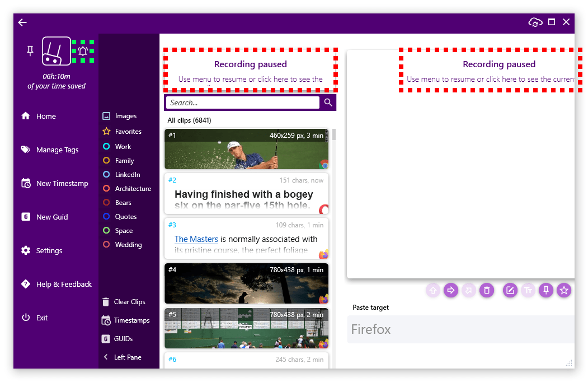Filter clips by Images
Screen dimensions: 588x382
tap(120, 116)
